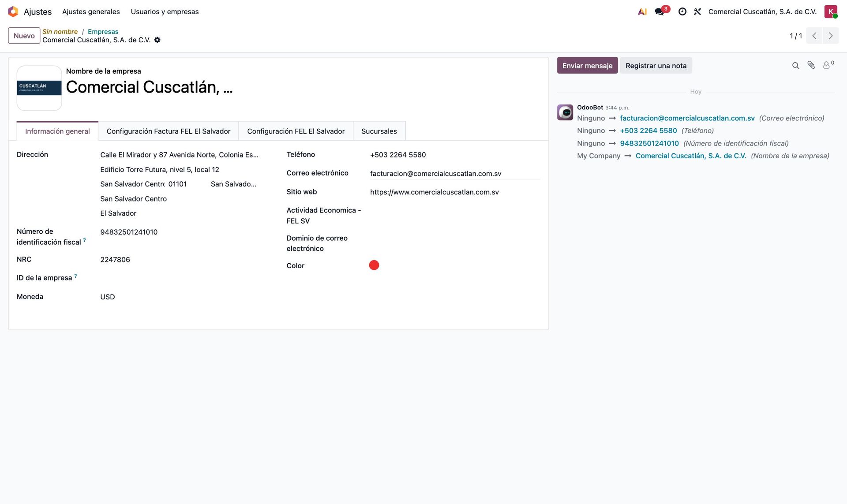Go to the previous record arrow

point(814,36)
